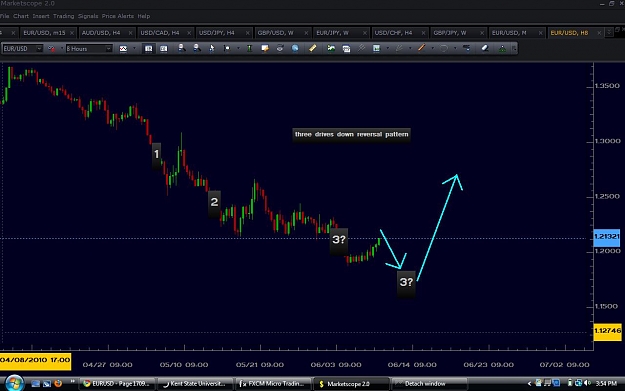625x391 pixels.
Task: Switch to FXCM Micro Trading taskbar window
Action: pos(273,384)
